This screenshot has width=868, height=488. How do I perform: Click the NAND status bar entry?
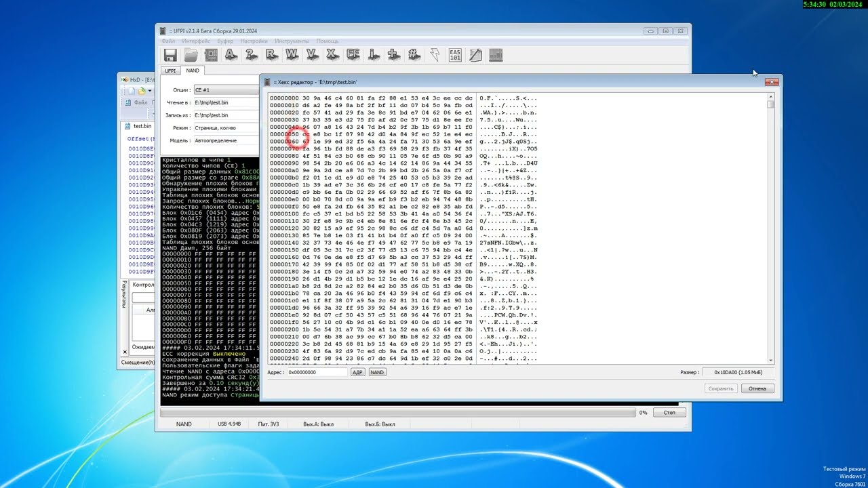[x=184, y=424]
